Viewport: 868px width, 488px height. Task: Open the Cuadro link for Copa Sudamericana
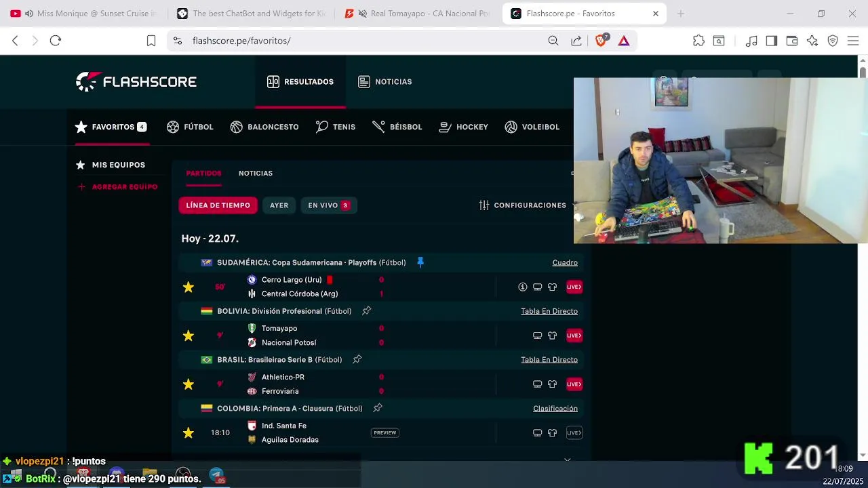tap(565, 262)
